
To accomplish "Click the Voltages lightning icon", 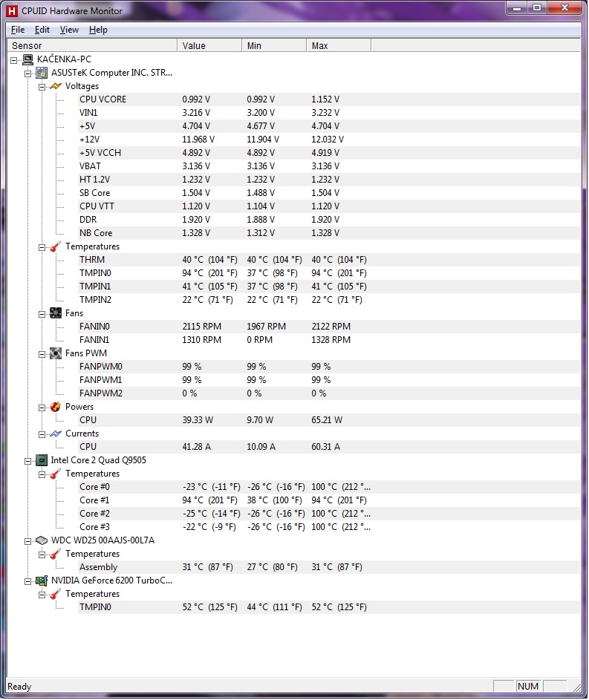I will pos(56,86).
